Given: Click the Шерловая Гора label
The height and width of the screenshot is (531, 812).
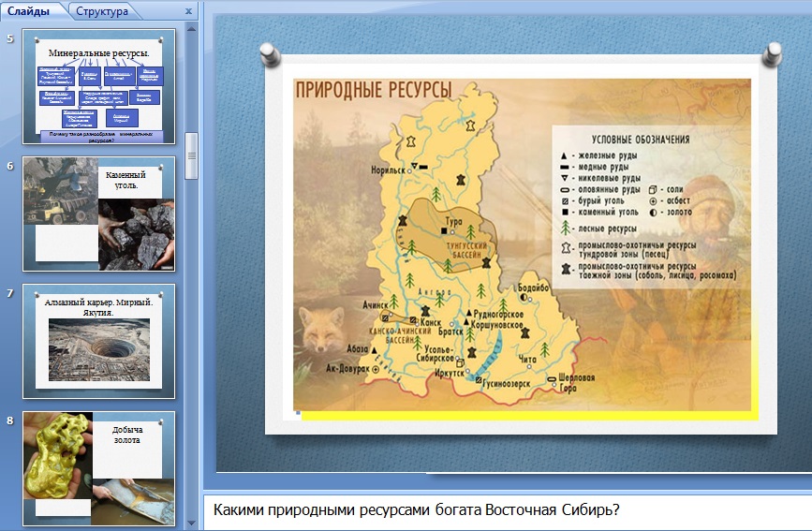Looking at the screenshot, I should (576, 382).
